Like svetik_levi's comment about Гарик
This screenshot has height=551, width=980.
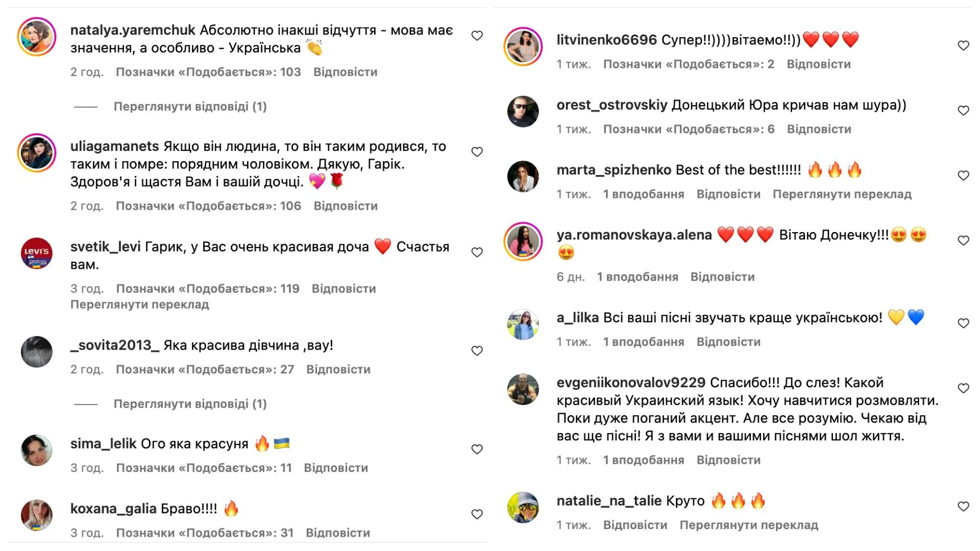pyautogui.click(x=477, y=253)
